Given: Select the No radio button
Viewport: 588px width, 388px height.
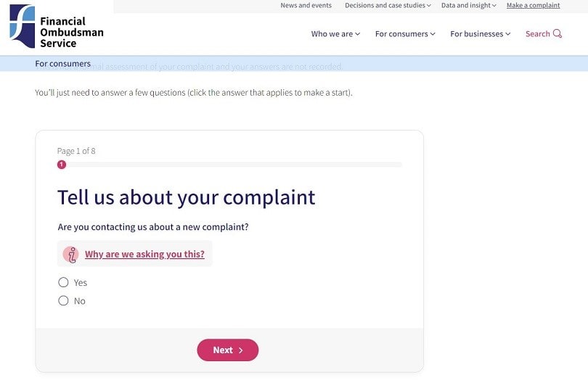Looking at the screenshot, I should (x=63, y=301).
